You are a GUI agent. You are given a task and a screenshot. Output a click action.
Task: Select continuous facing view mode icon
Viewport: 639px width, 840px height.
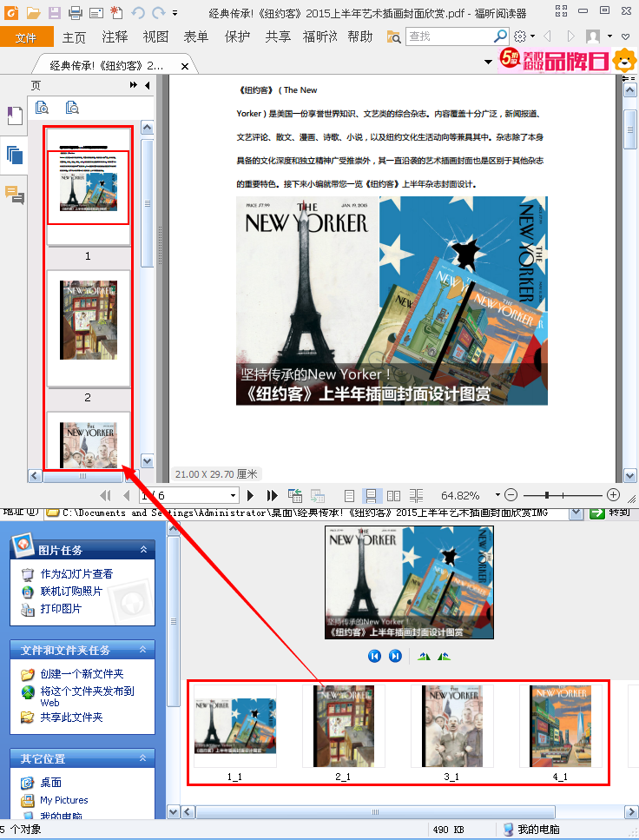click(x=416, y=495)
